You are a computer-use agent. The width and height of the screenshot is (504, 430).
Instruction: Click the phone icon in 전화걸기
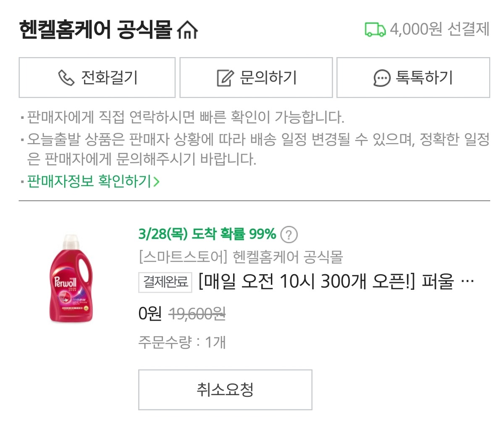tap(66, 78)
